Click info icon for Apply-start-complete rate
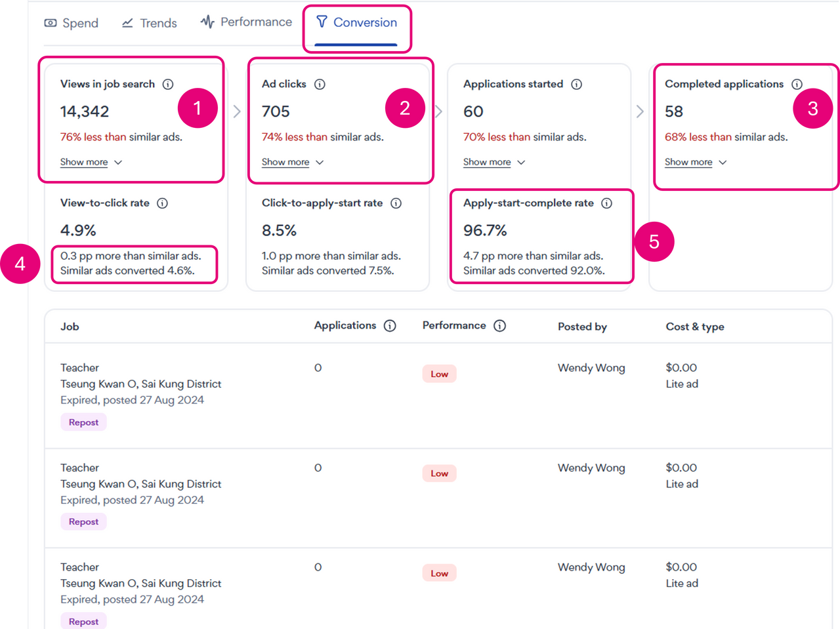Image resolution: width=840 pixels, height=629 pixels. pyautogui.click(x=606, y=203)
